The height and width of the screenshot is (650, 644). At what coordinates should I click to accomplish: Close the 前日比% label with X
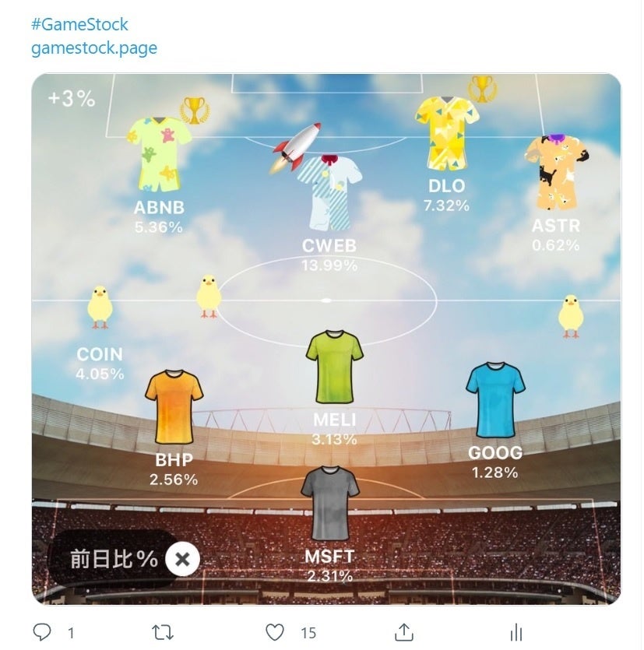point(182,558)
